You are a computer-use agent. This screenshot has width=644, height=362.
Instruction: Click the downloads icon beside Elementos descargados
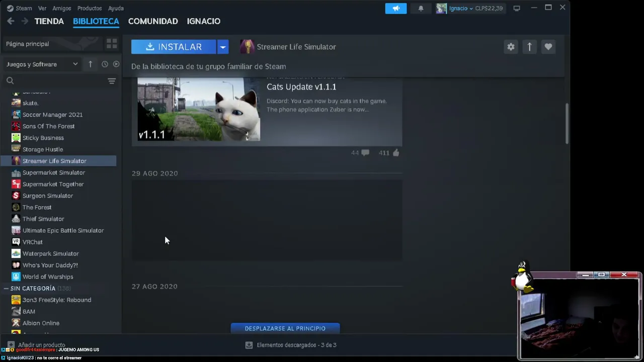coord(249,345)
